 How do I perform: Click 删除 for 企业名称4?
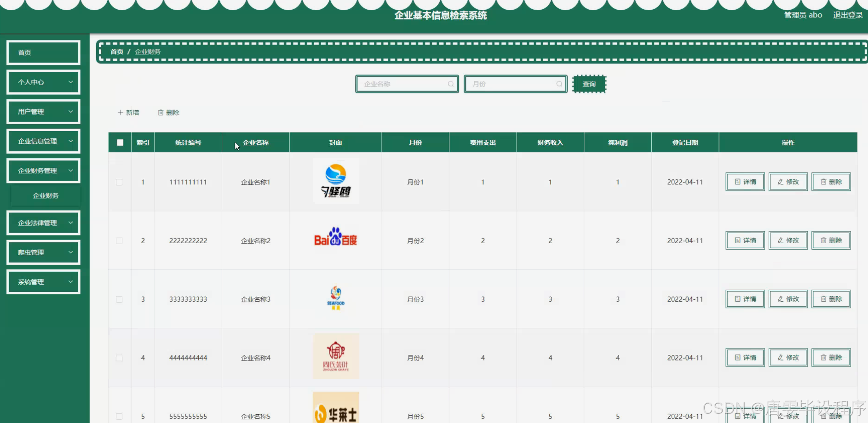pos(831,358)
